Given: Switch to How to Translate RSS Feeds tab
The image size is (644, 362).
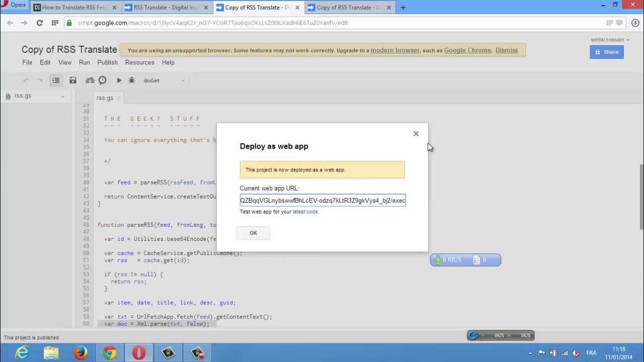Looking at the screenshot, I should tap(74, 8).
